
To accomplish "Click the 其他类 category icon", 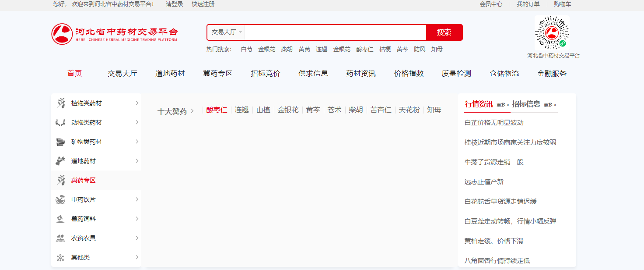I will click(x=61, y=258).
